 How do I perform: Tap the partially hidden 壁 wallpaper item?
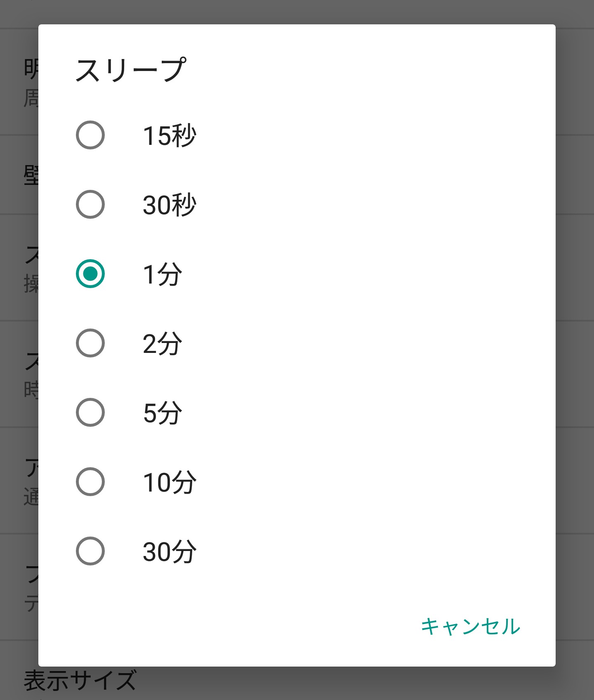pos(31,175)
